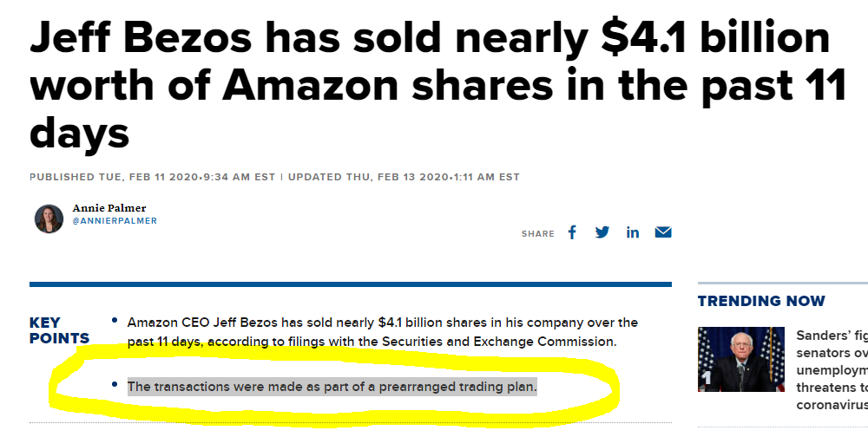
Task: Share the article on Twitter
Action: click(x=602, y=232)
